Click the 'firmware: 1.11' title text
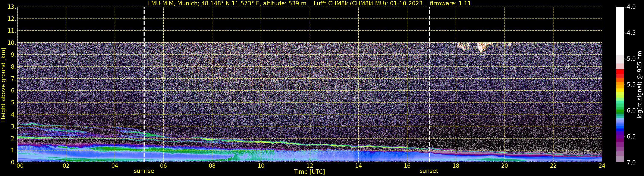This screenshot has width=644, height=176. coord(450,3)
